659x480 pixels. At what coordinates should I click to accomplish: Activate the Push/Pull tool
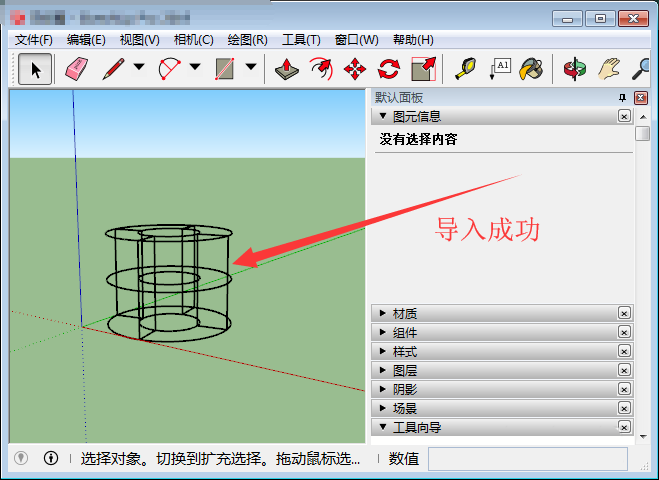pyautogui.click(x=287, y=69)
